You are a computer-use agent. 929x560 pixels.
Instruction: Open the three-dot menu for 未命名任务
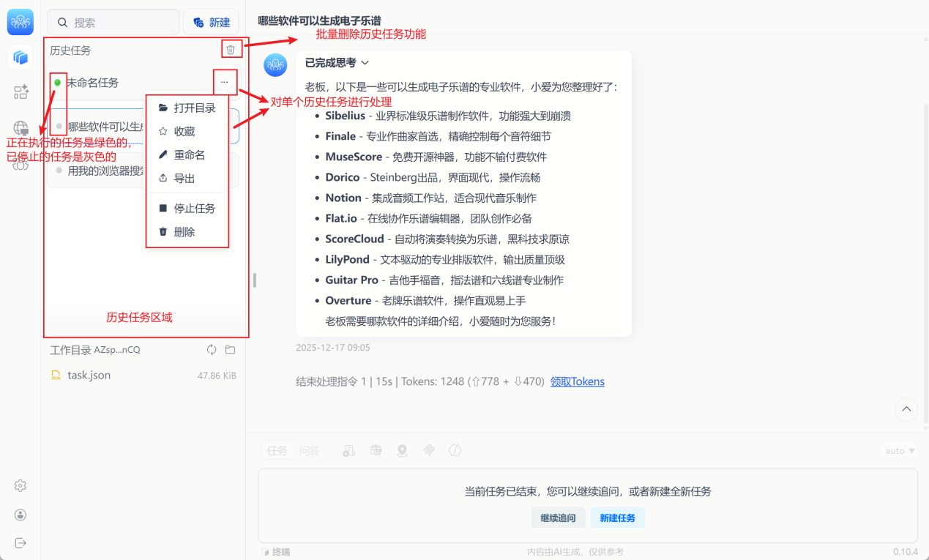coord(224,82)
